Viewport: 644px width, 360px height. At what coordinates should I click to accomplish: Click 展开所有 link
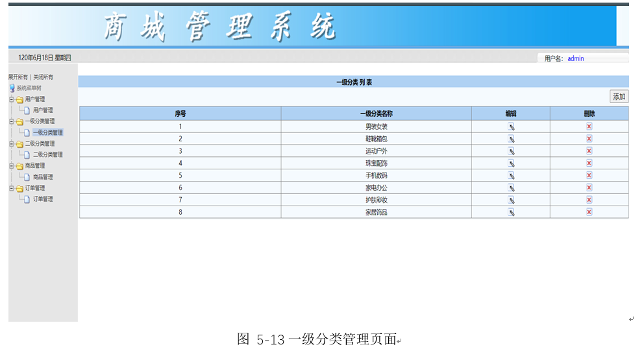click(18, 77)
